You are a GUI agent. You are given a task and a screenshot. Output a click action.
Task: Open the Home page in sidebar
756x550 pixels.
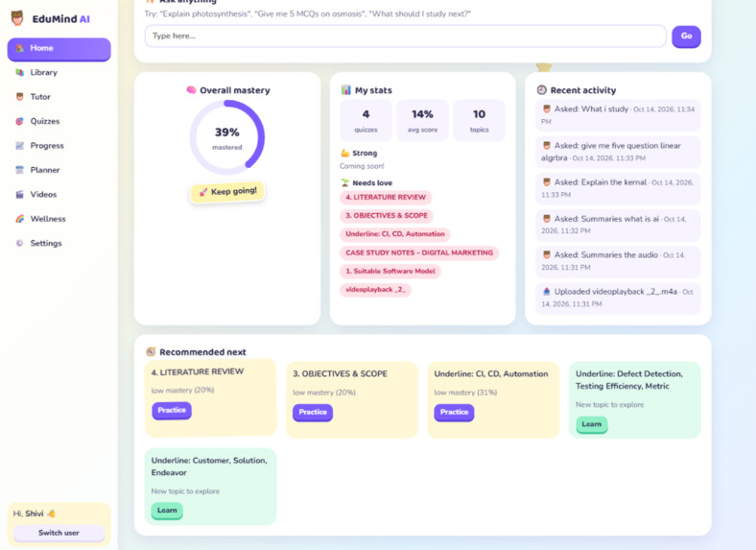coord(59,49)
